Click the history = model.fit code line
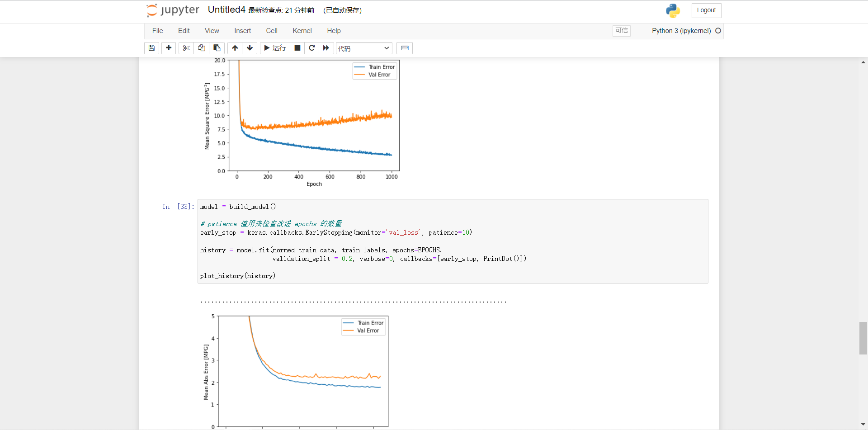The height and width of the screenshot is (430, 868). (x=321, y=250)
